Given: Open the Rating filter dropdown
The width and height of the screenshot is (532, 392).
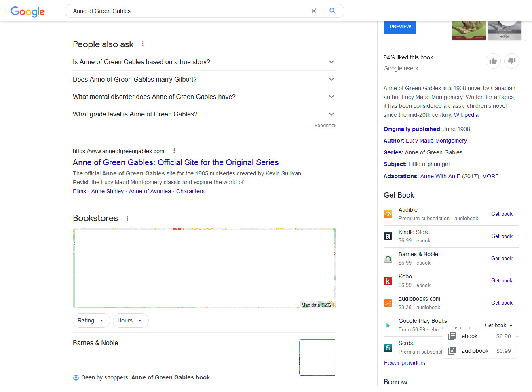Looking at the screenshot, I should click(x=91, y=320).
